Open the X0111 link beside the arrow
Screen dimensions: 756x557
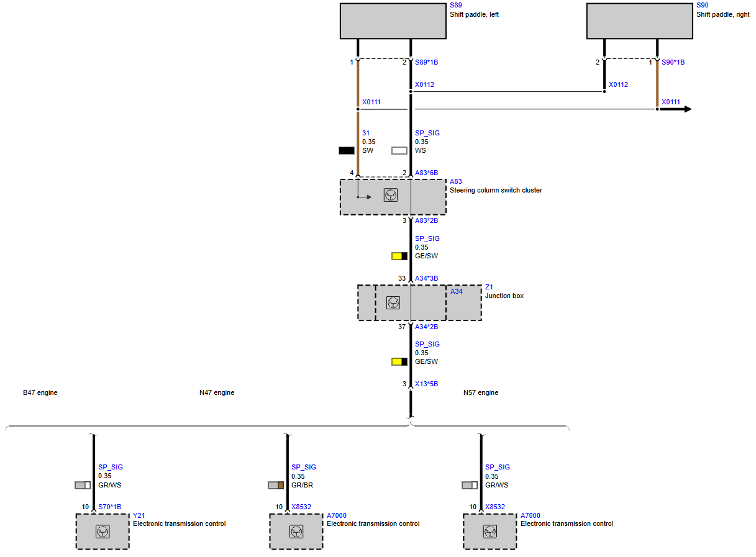click(x=671, y=102)
